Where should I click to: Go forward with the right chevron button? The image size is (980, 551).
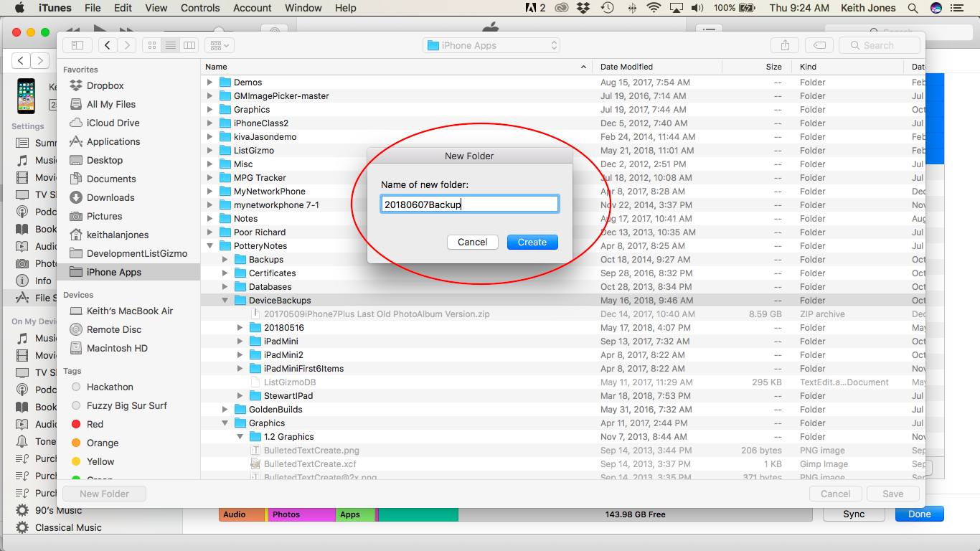coord(127,45)
